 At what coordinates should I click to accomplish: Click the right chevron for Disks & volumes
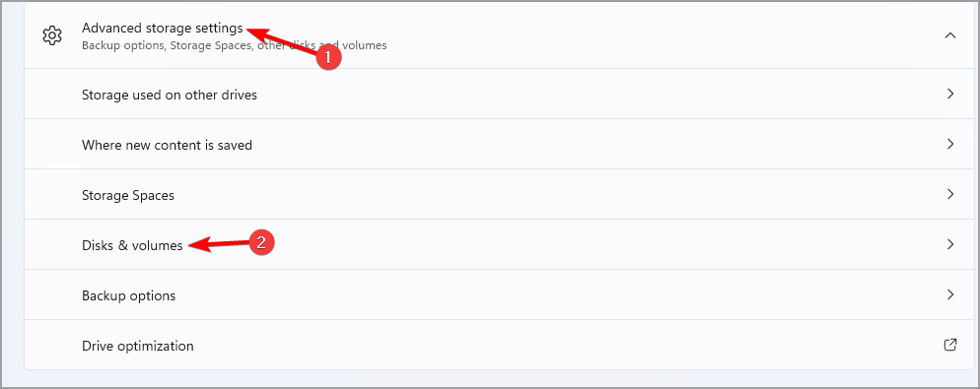[950, 245]
